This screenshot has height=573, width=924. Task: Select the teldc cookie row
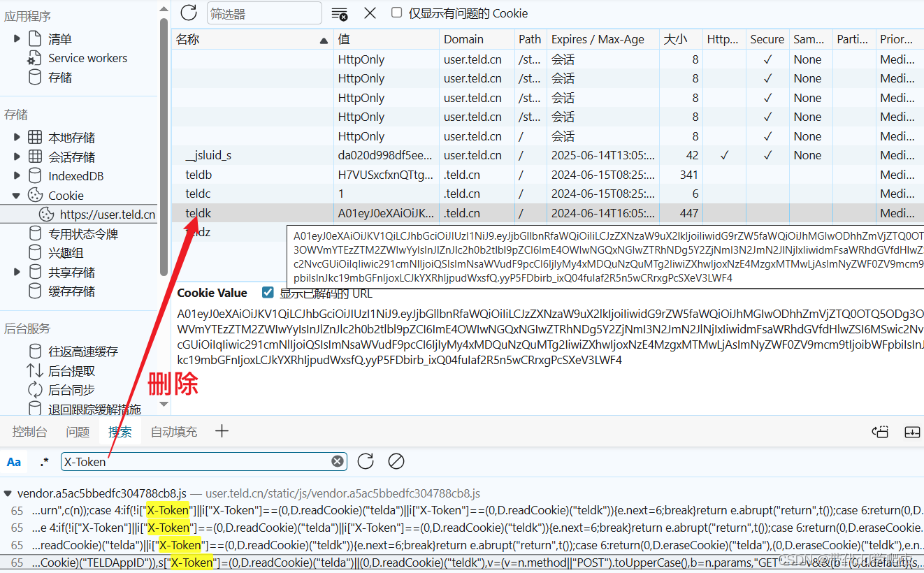(x=547, y=194)
